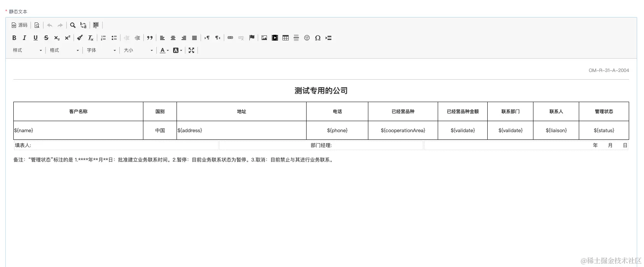Click the ${name} table cell

pos(78,130)
